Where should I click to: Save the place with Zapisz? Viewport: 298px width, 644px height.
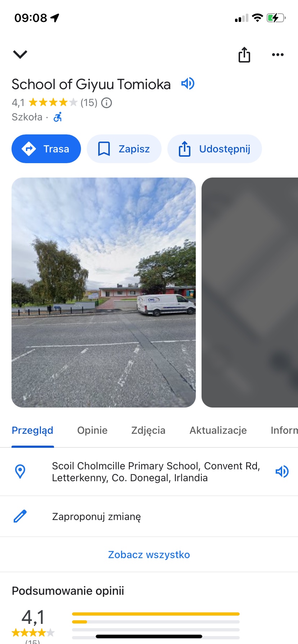(x=124, y=149)
